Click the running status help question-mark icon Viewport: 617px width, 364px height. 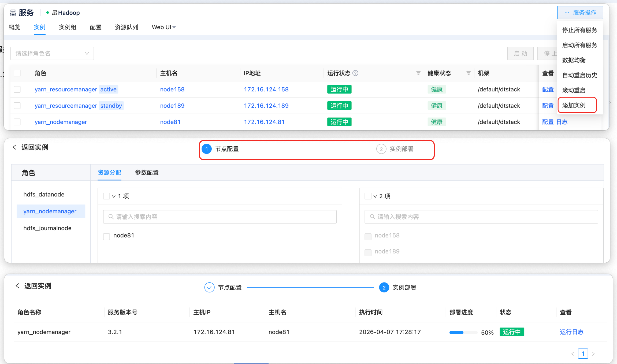[355, 73]
